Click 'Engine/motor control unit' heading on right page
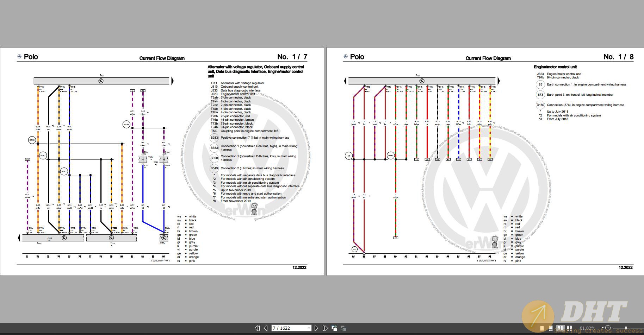This screenshot has width=644, height=335. click(555, 67)
